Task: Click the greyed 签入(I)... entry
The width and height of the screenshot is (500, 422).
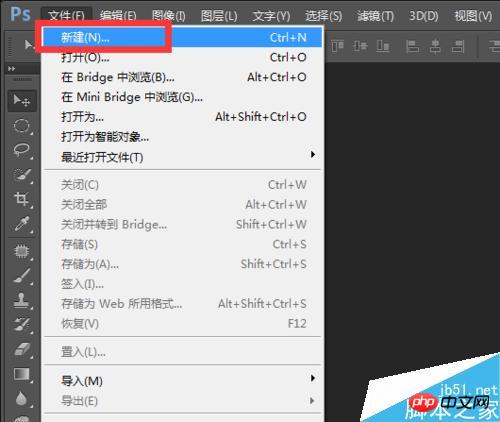Action: pyautogui.click(x=182, y=284)
